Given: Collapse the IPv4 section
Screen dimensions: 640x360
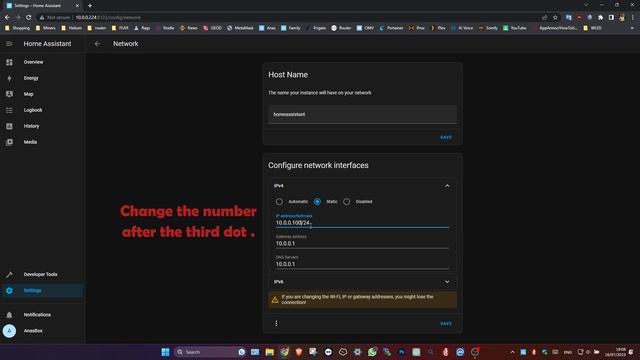Looking at the screenshot, I should tap(447, 186).
